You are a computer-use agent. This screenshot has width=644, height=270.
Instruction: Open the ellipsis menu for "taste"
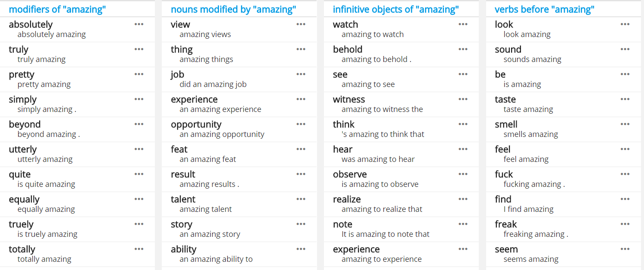pos(625,99)
